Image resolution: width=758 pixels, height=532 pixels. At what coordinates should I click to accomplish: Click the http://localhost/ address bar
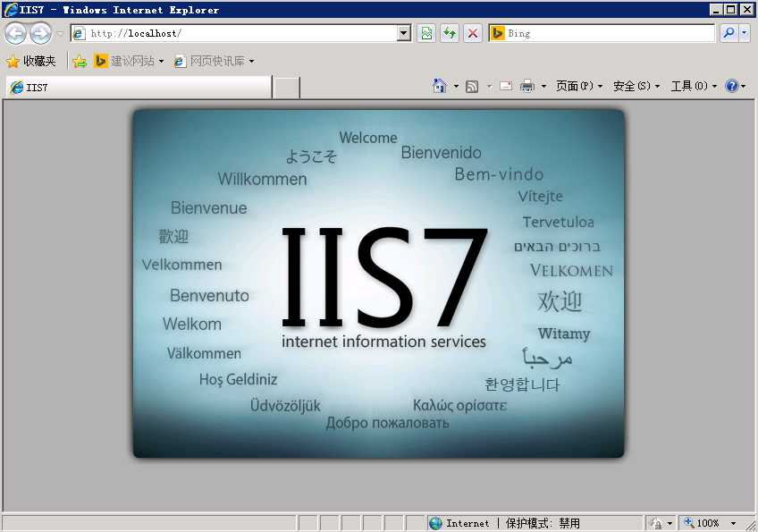coord(234,33)
